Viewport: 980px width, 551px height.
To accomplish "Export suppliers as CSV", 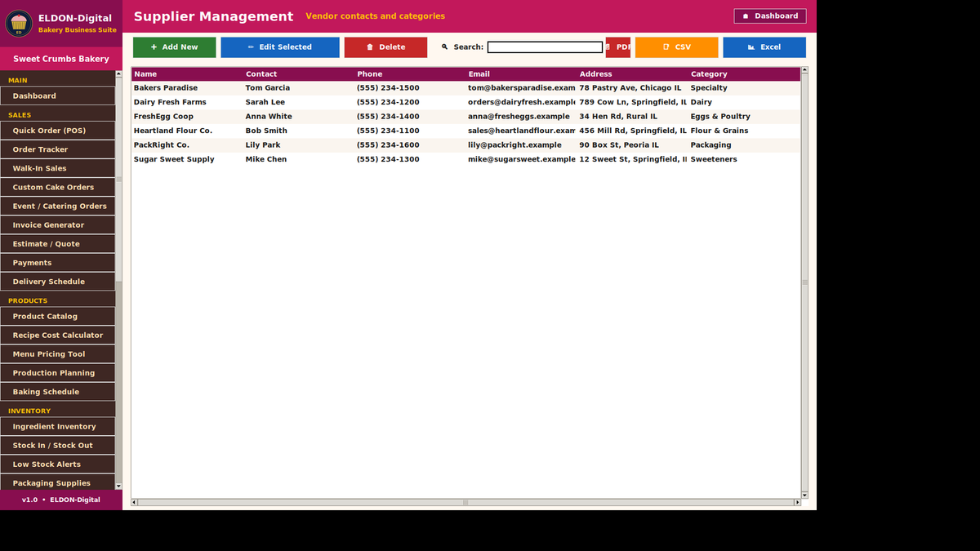I will (x=677, y=47).
